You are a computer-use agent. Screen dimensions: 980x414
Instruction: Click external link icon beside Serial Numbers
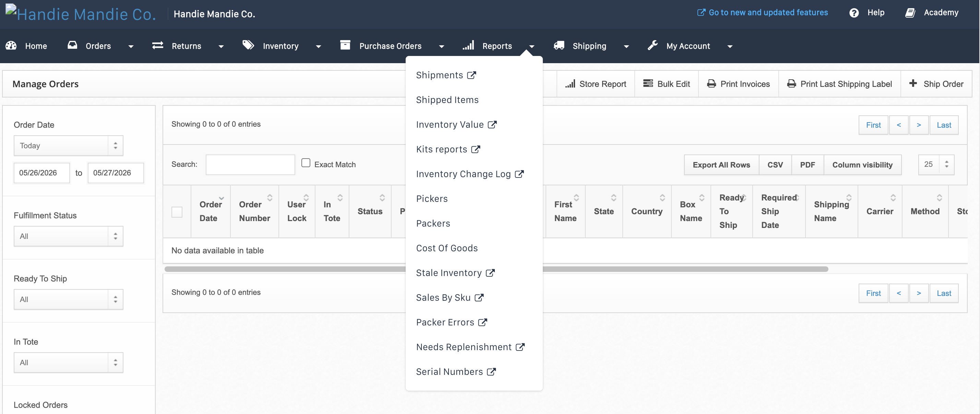[x=491, y=372]
